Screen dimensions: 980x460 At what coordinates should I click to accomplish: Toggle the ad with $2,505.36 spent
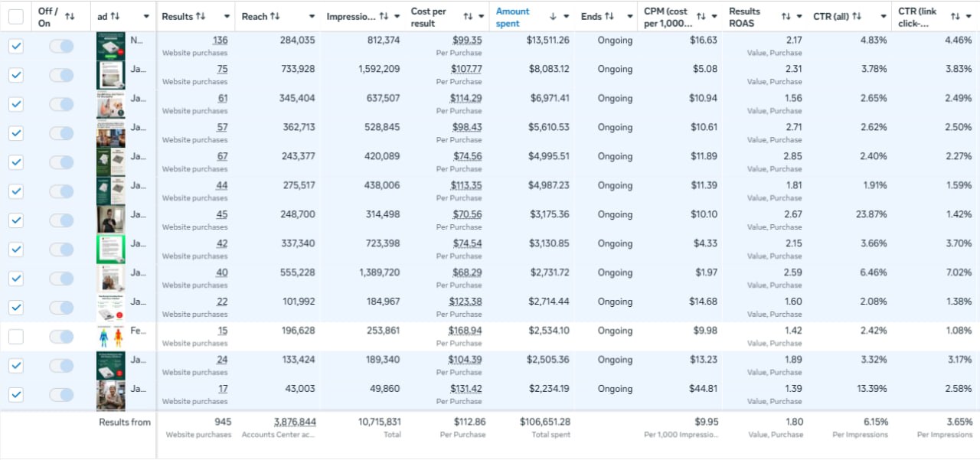tap(61, 366)
